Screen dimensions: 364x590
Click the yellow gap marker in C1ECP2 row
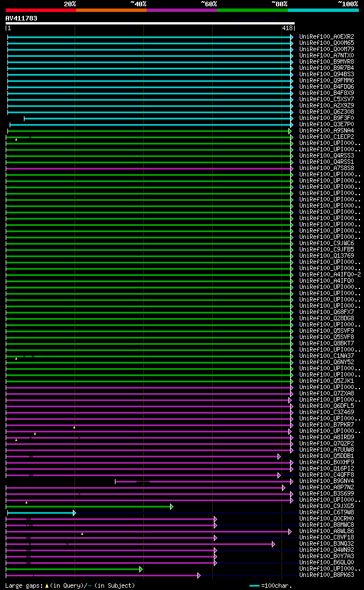pyautogui.click(x=16, y=139)
